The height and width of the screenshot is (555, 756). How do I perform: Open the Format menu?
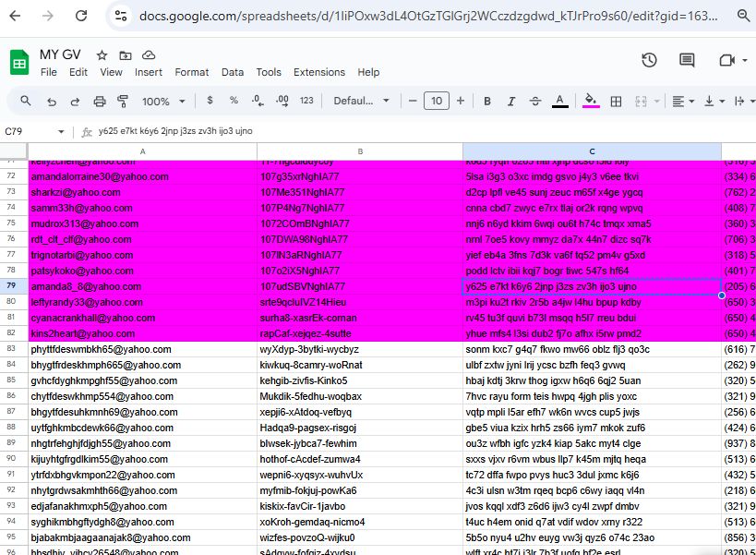click(x=191, y=72)
